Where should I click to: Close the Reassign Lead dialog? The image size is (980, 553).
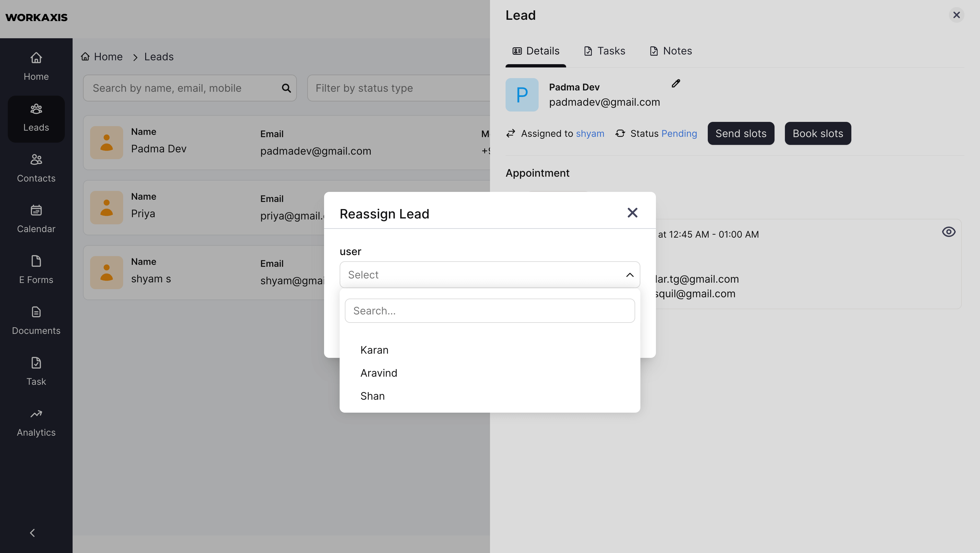pos(632,213)
